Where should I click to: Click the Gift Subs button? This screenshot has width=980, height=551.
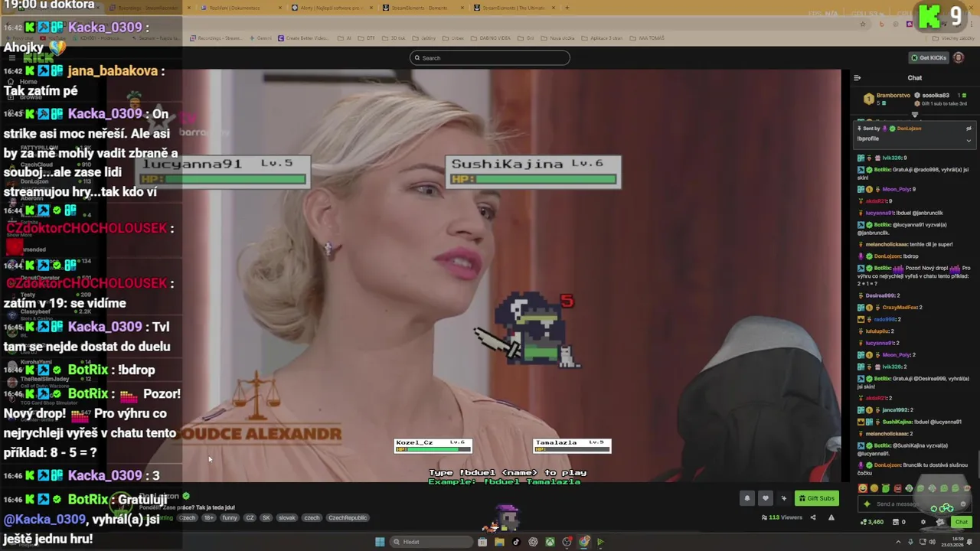[816, 498]
